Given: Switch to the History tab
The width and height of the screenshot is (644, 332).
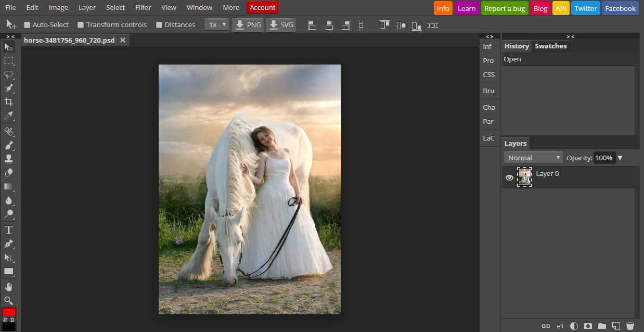Looking at the screenshot, I should click(517, 46).
